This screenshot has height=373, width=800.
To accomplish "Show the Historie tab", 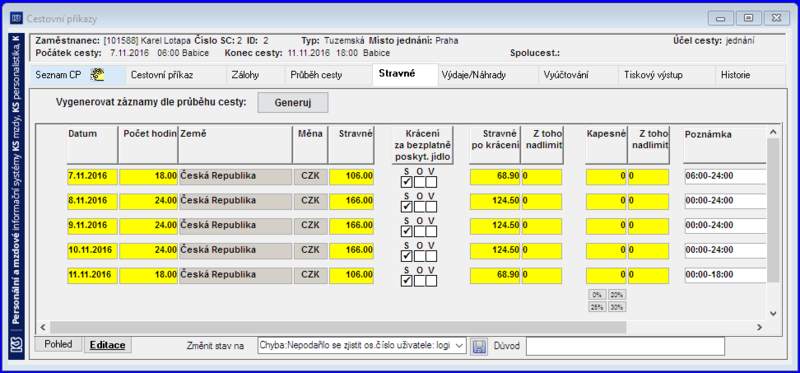I will point(750,75).
